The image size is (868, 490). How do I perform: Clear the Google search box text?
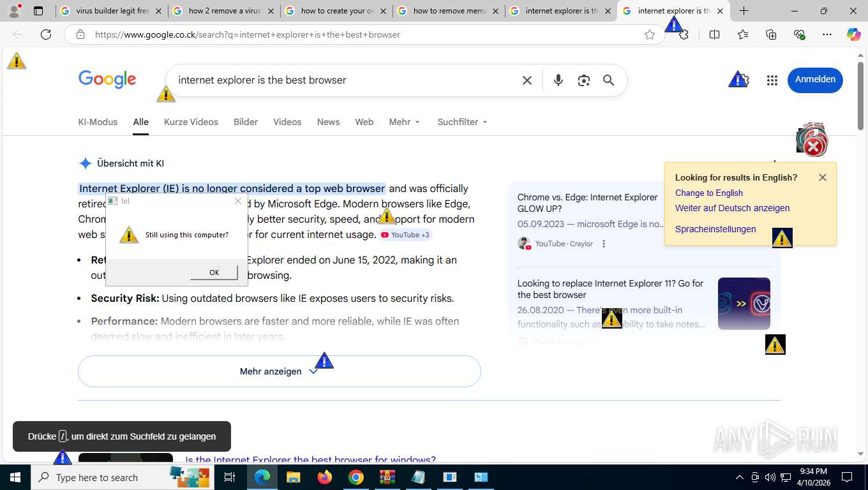[x=527, y=80]
